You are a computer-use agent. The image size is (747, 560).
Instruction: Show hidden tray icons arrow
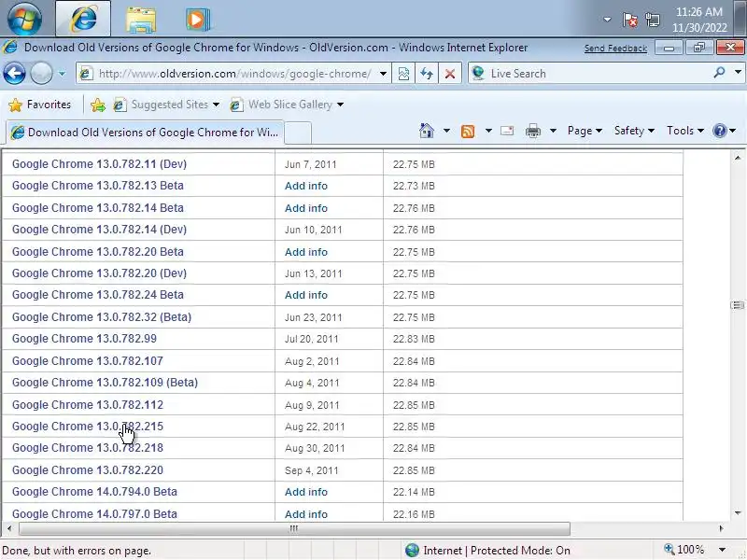pos(607,20)
